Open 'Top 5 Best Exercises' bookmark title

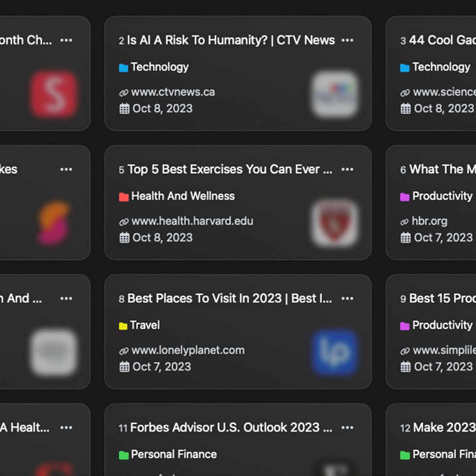tap(230, 169)
